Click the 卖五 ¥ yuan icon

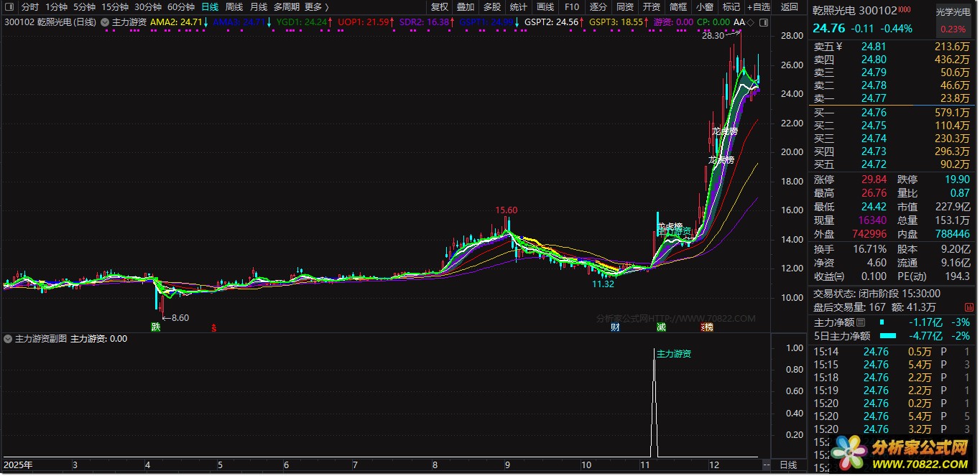[838, 47]
